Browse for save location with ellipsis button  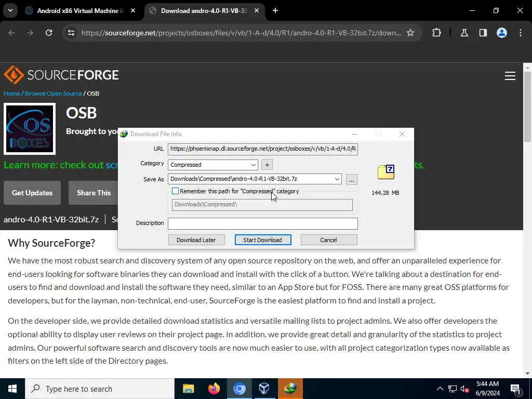click(x=352, y=179)
